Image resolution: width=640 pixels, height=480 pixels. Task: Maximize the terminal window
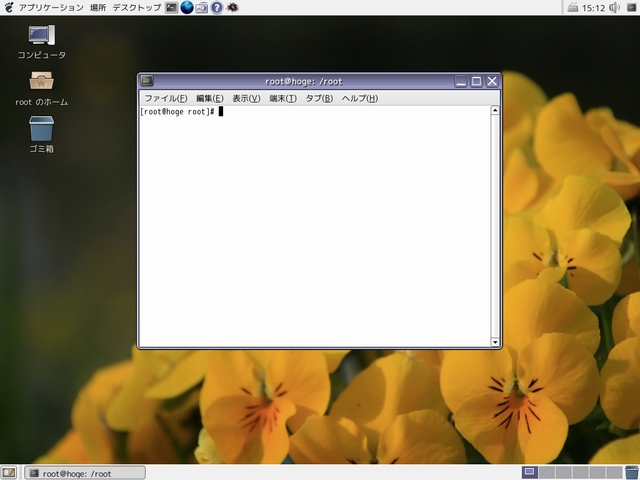pyautogui.click(x=476, y=81)
